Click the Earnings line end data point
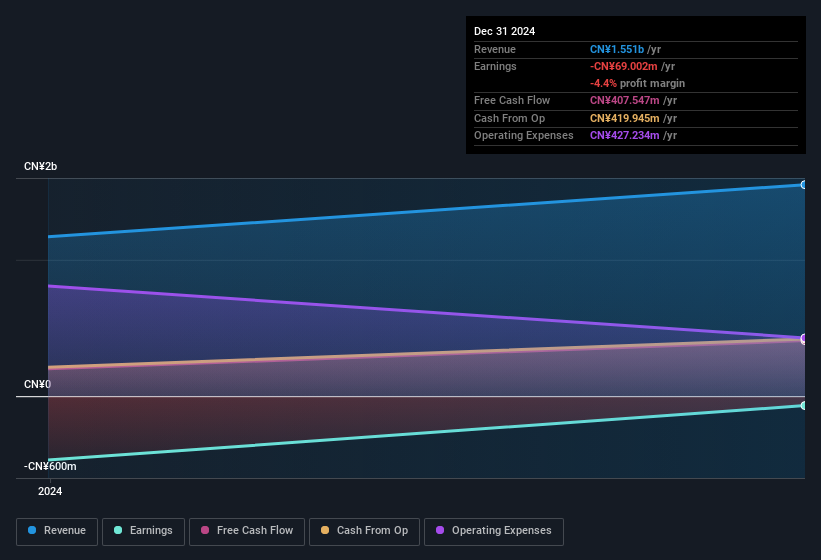Viewport: 821px width, 560px height. point(804,406)
